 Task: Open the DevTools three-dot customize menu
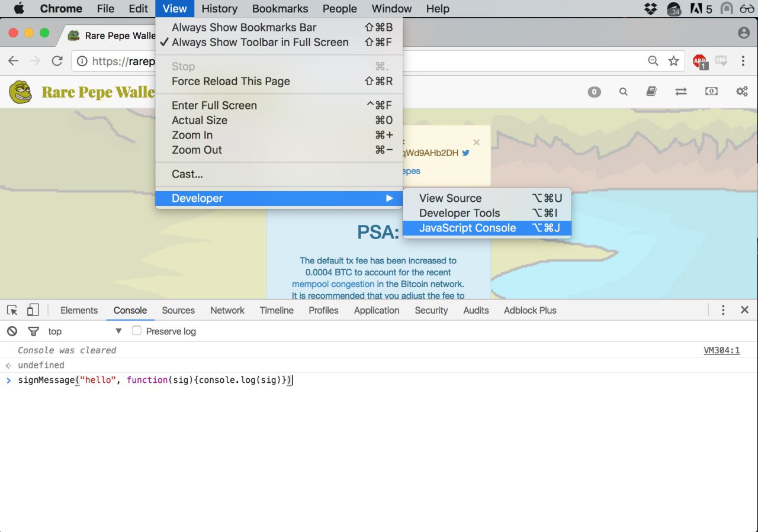pyautogui.click(x=723, y=310)
